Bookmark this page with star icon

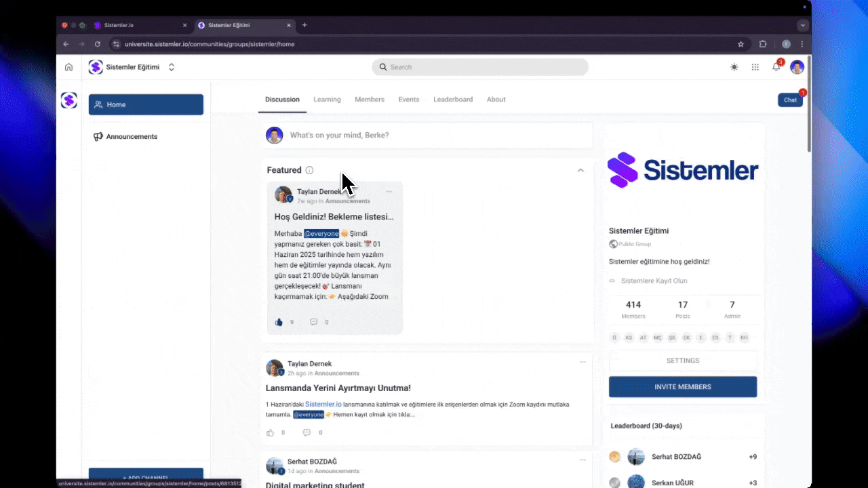click(x=741, y=44)
